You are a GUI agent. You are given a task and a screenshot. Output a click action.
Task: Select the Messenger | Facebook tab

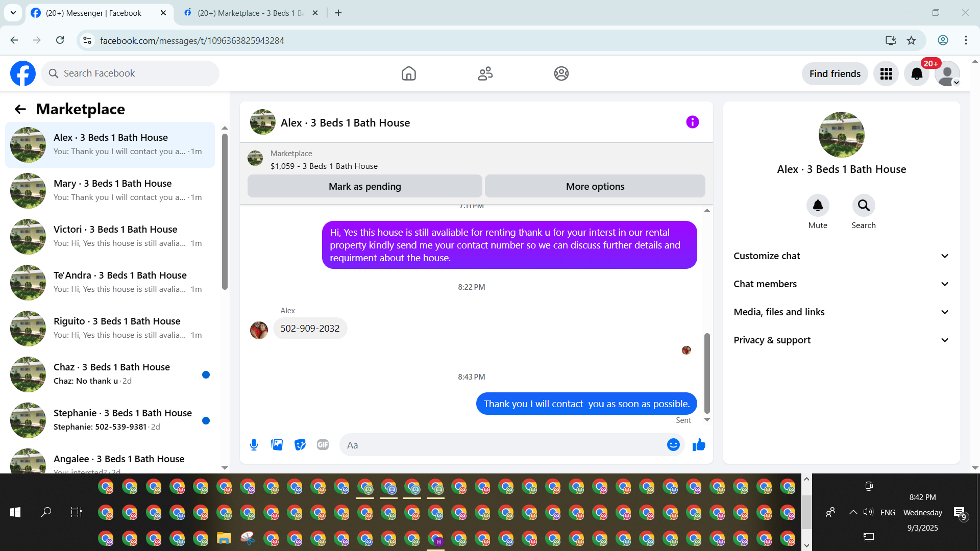(x=93, y=13)
